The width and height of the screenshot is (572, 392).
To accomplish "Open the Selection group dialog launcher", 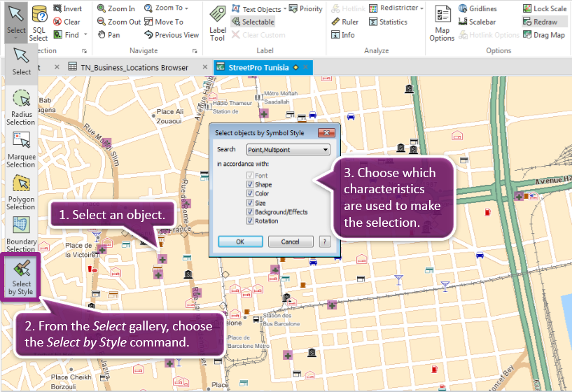I will point(84,51).
